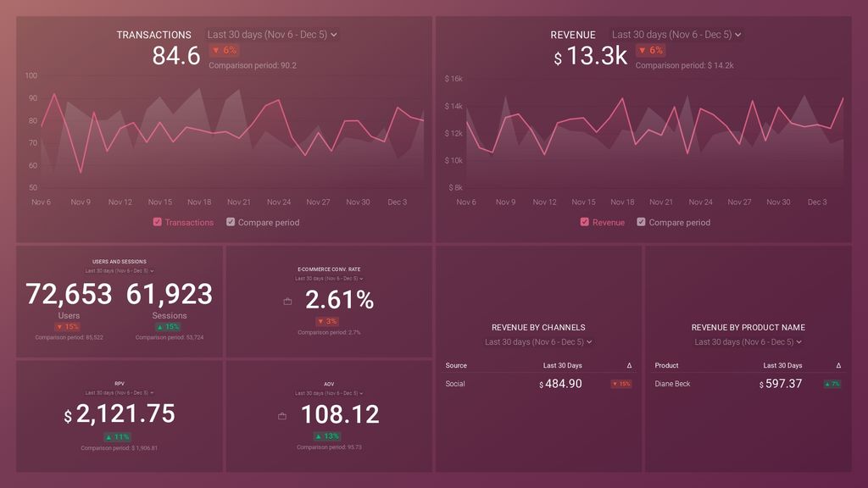Click the red 3% decline badge under conversion rate
The image size is (868, 488).
[328, 320]
